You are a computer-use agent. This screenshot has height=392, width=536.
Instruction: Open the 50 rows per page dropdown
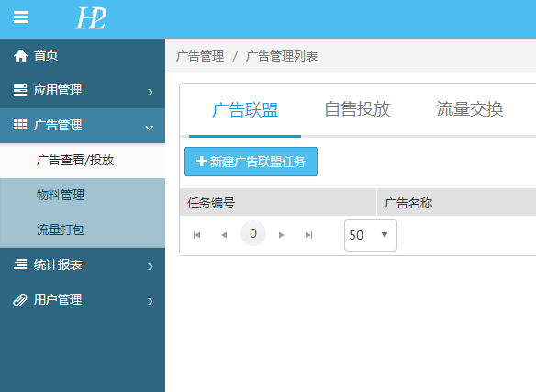click(371, 235)
